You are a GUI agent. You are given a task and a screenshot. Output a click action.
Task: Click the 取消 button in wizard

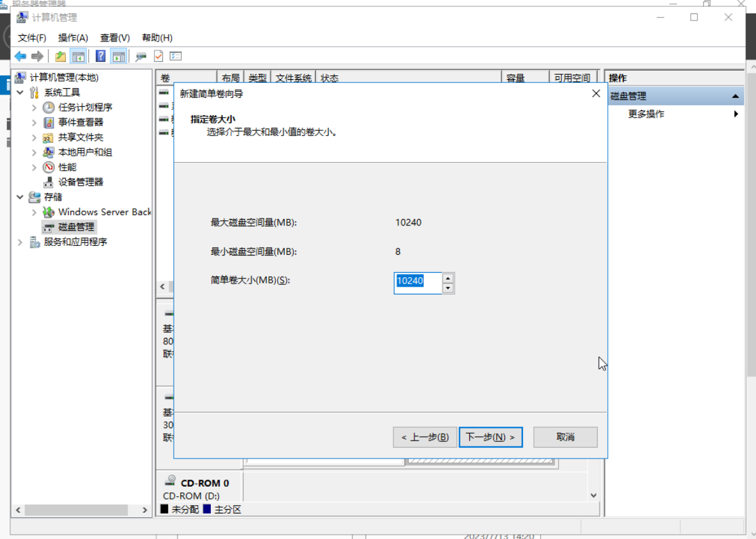[565, 437]
